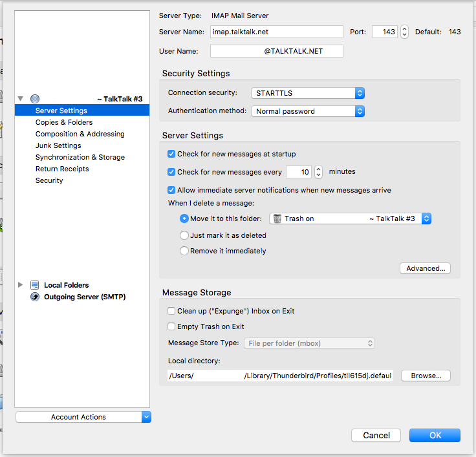
Task: Click the Advanced... button
Action: point(425,268)
